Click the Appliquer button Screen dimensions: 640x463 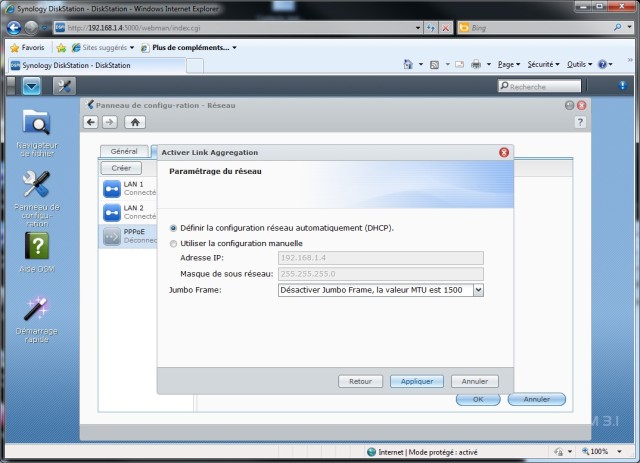pyautogui.click(x=417, y=381)
